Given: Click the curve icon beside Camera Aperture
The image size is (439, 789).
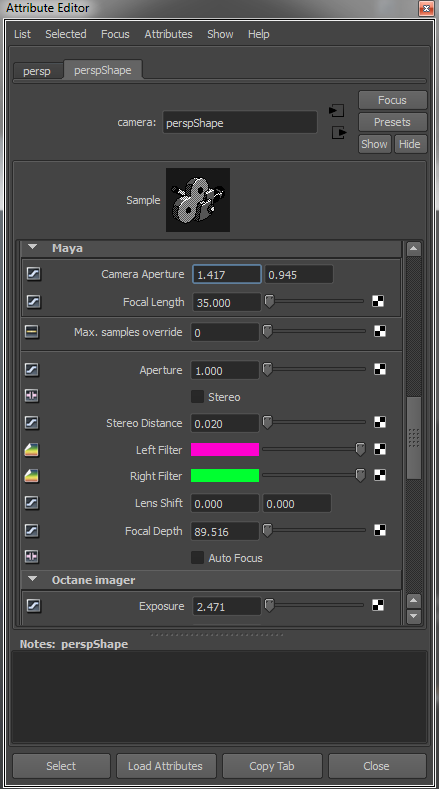Looking at the screenshot, I should pyautogui.click(x=34, y=274).
